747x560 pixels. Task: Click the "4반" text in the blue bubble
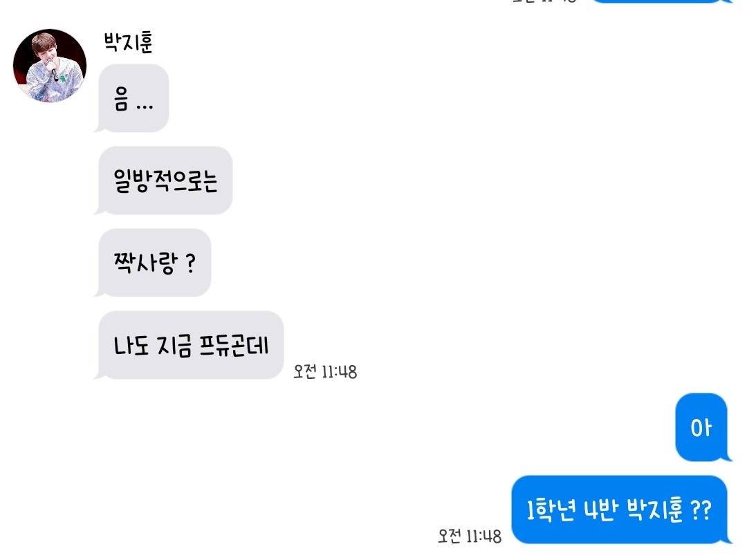tap(600, 510)
